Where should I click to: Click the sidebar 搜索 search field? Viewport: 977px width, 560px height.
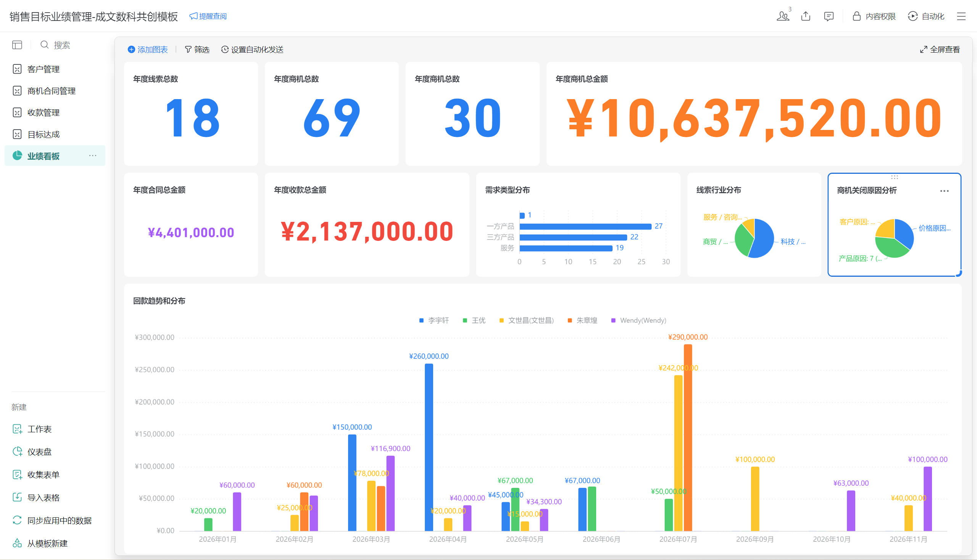pos(61,45)
